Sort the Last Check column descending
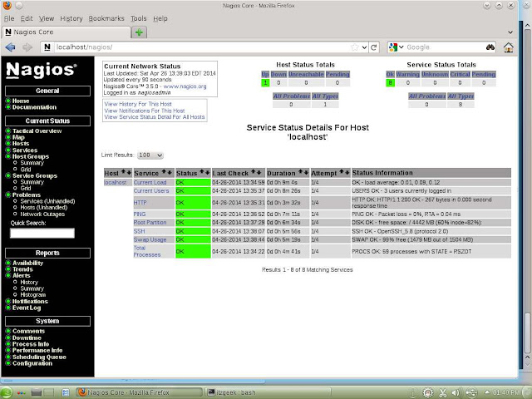532x399 pixels. 259,172
